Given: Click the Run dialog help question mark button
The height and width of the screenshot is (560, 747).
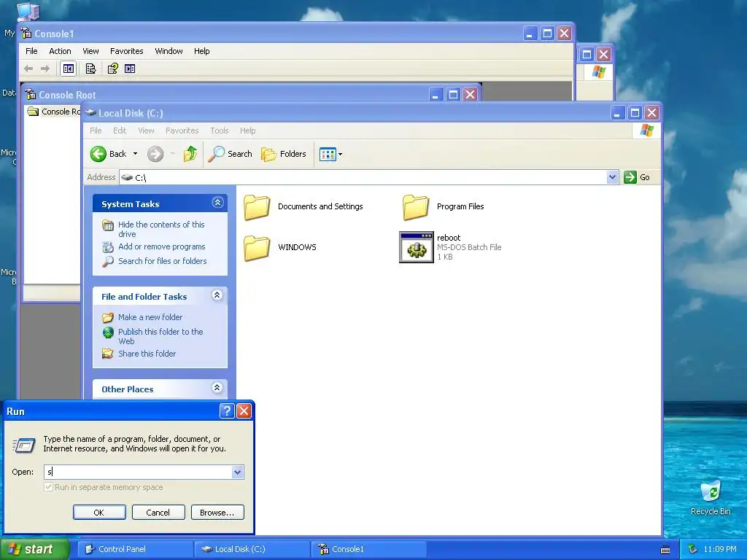Looking at the screenshot, I should click(x=228, y=411).
